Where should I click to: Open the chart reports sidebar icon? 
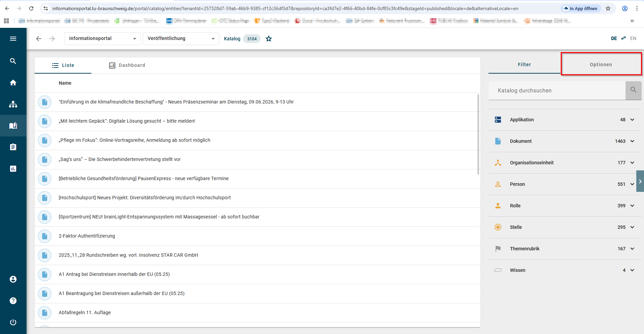(13, 169)
